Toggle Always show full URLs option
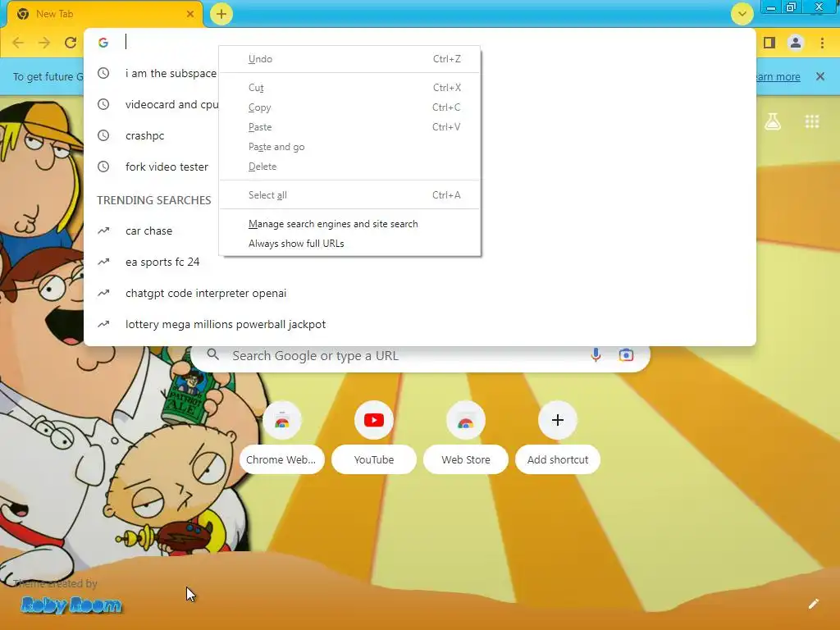 349,244
